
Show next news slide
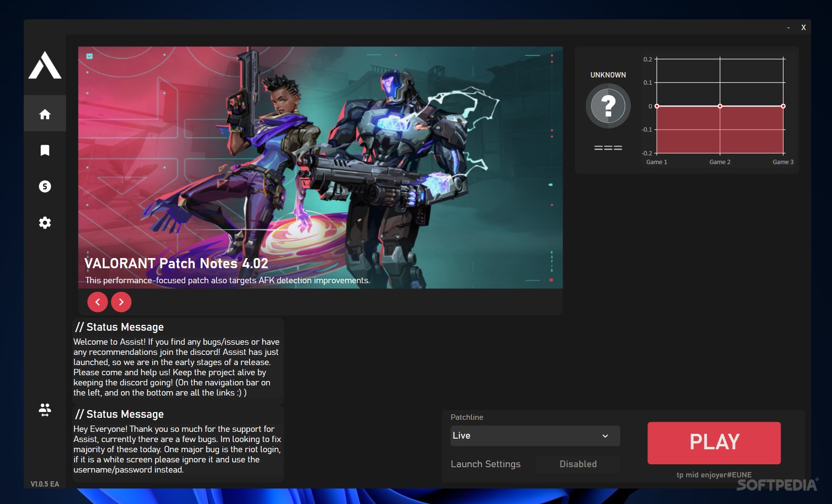click(121, 302)
